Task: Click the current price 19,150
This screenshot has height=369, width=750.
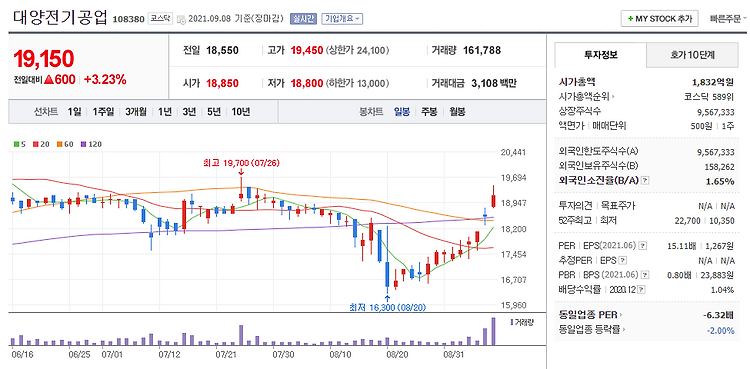Action: [x=44, y=59]
